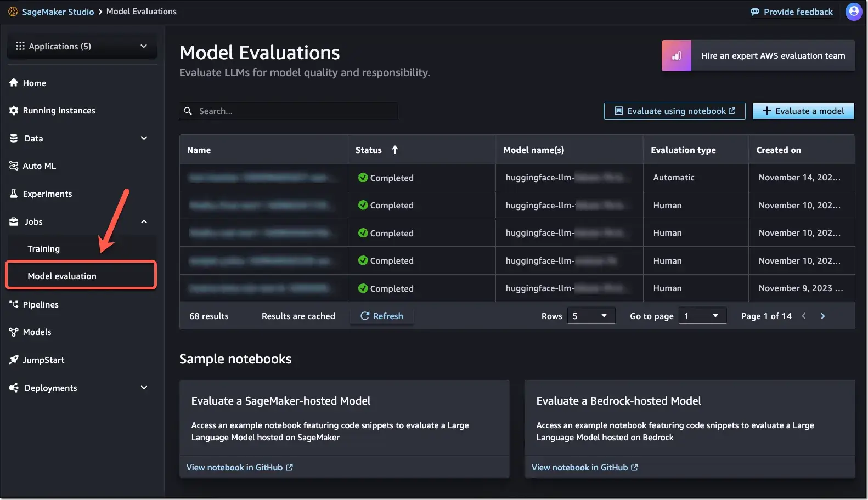Click the user profile avatar icon
The image size is (868, 500).
coord(853,12)
